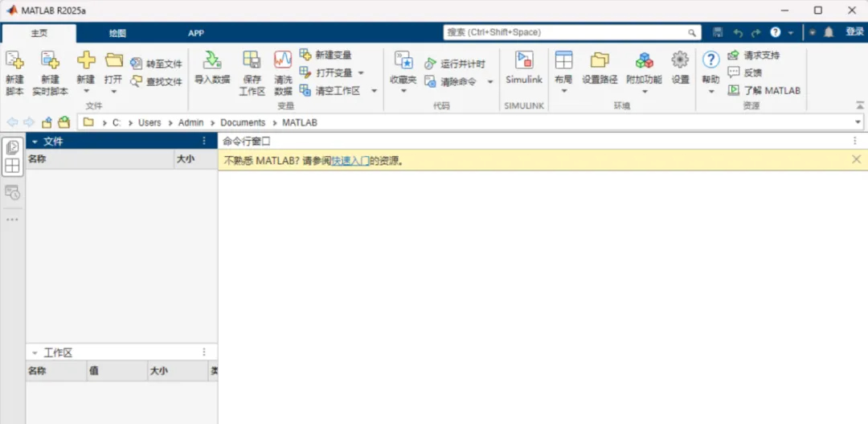Open the 快速入门 link
This screenshot has width=868, height=424.
coord(350,161)
